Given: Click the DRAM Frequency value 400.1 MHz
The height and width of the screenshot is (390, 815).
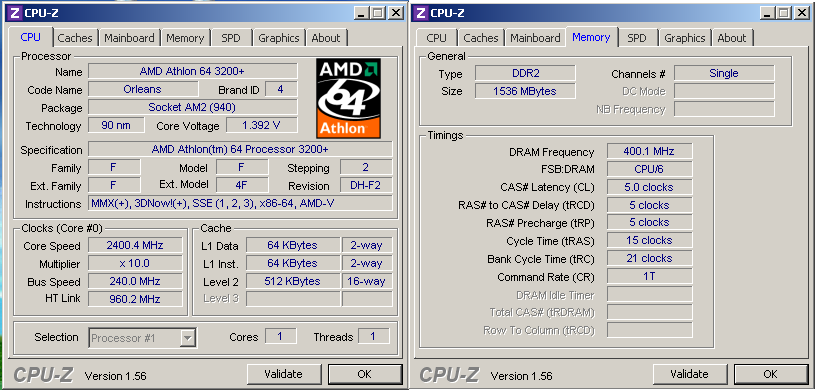Looking at the screenshot, I should tap(649, 151).
